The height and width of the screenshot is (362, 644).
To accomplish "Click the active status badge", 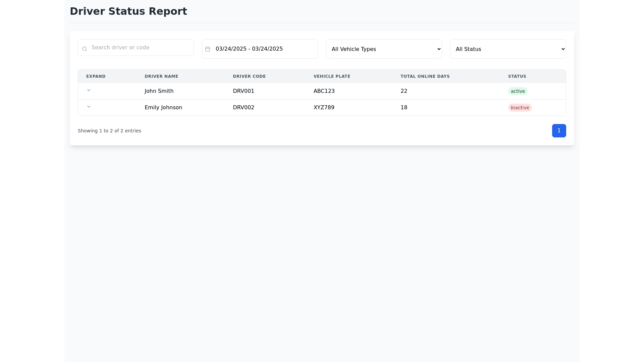I will pos(518,91).
